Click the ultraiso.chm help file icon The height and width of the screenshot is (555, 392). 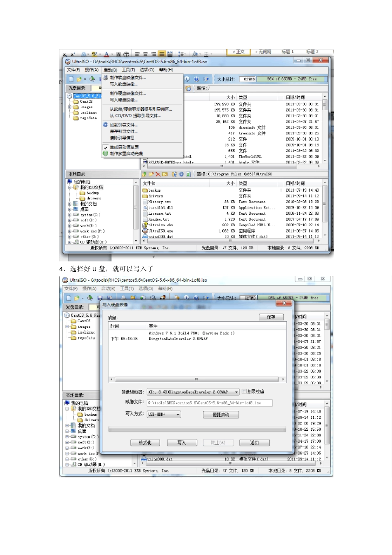(x=145, y=225)
